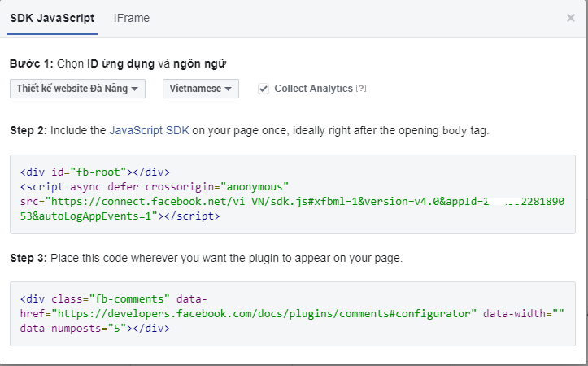Toggle the Collect Analytics checkbox
The width and height of the screenshot is (588, 366).
pos(264,89)
